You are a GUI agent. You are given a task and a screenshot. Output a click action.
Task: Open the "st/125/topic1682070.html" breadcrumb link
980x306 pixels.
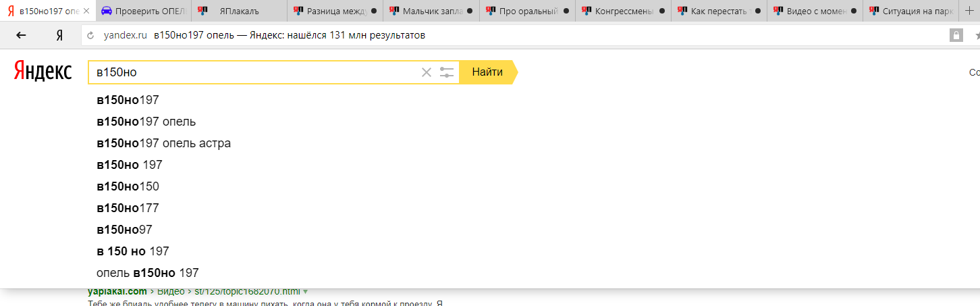pyautogui.click(x=247, y=292)
